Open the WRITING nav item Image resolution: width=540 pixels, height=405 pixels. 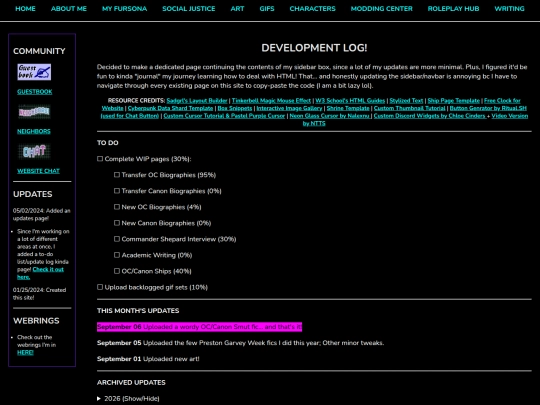pos(509,9)
